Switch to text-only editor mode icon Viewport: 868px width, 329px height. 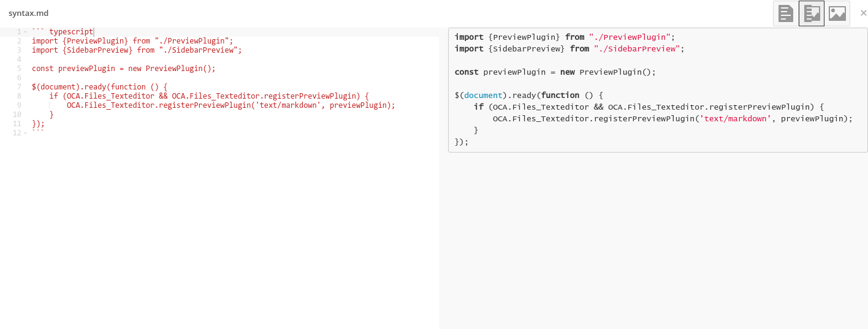785,13
